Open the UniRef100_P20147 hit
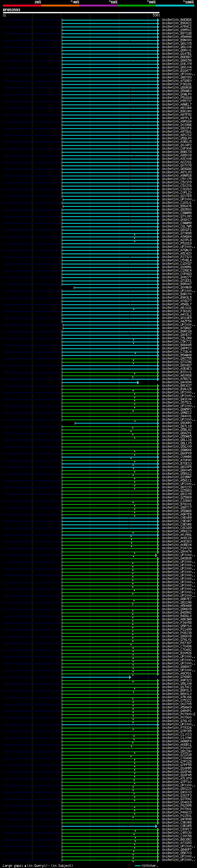 (177, 748)
